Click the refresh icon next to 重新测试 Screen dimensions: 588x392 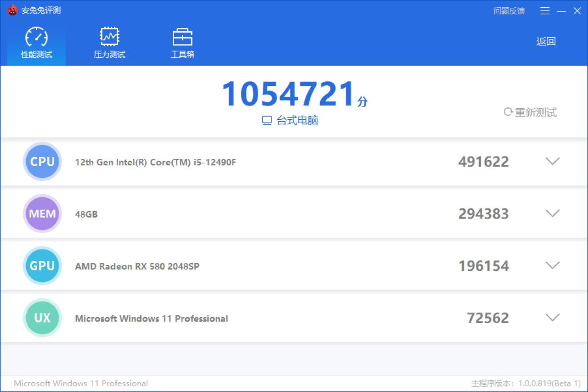click(508, 112)
